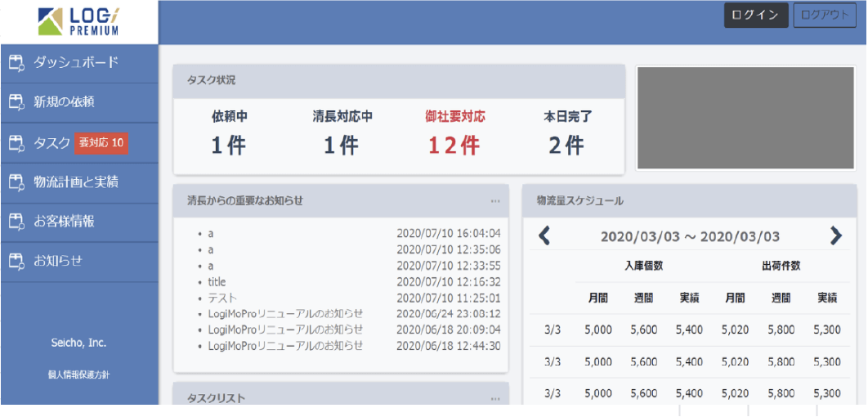The height and width of the screenshot is (417, 868).
Task: Click the icon beside タスク menu item
Action: pos(17,143)
